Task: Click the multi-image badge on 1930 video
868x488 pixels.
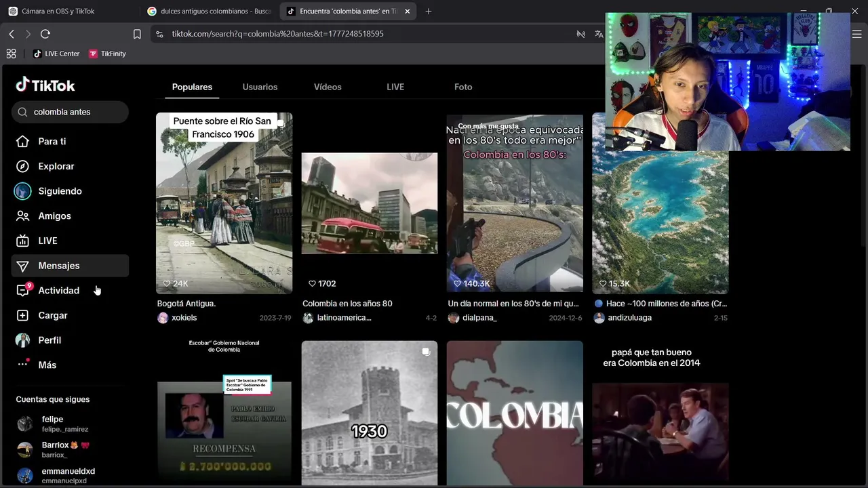Action: click(x=426, y=352)
